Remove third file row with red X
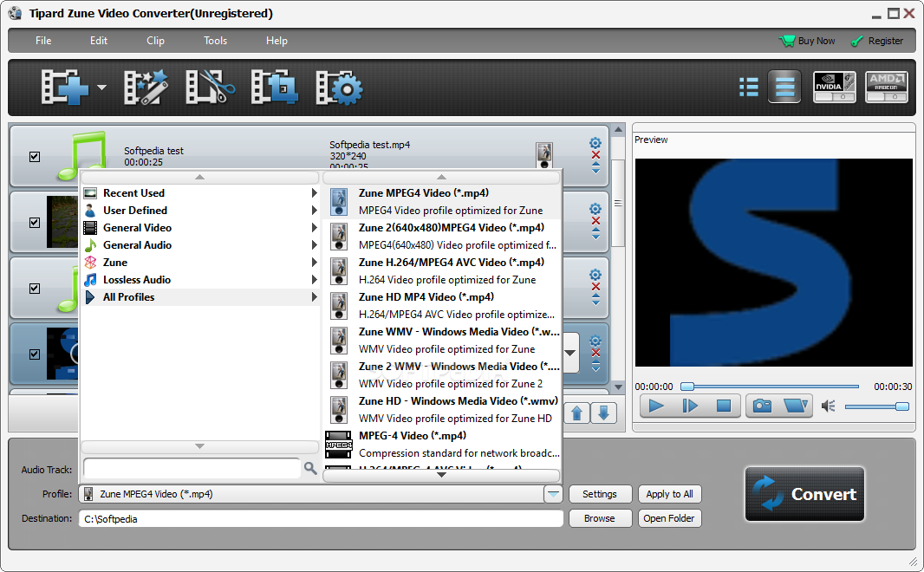The height and width of the screenshot is (572, 924). pyautogui.click(x=595, y=287)
